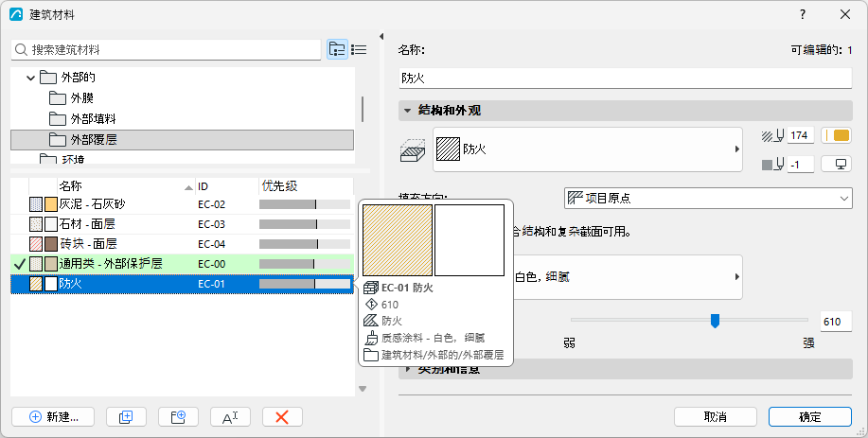Image resolution: width=868 pixels, height=438 pixels.
Task: Open the 项目原点 orientation dropdown
Action: coord(708,198)
